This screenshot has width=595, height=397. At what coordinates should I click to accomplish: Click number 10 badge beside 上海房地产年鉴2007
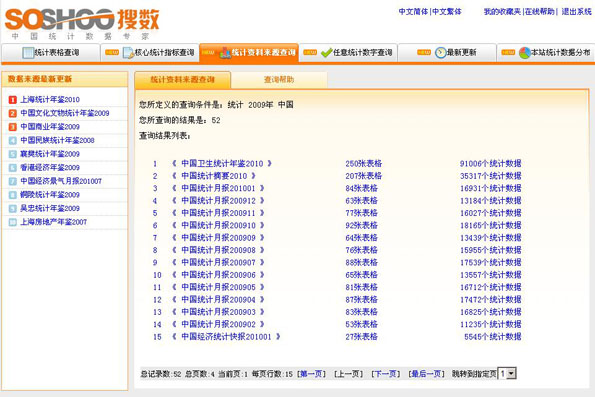13,222
